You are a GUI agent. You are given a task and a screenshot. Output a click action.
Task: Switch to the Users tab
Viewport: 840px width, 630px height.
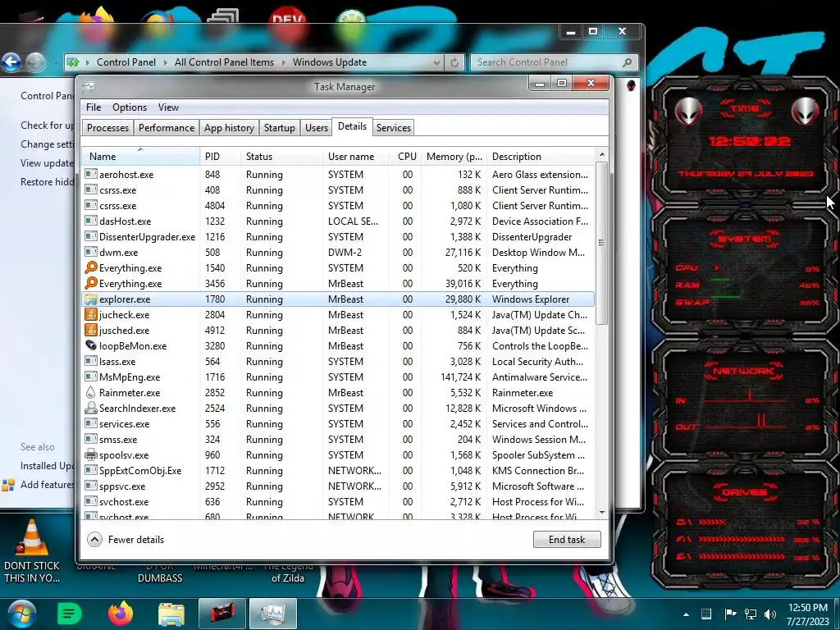(x=316, y=127)
